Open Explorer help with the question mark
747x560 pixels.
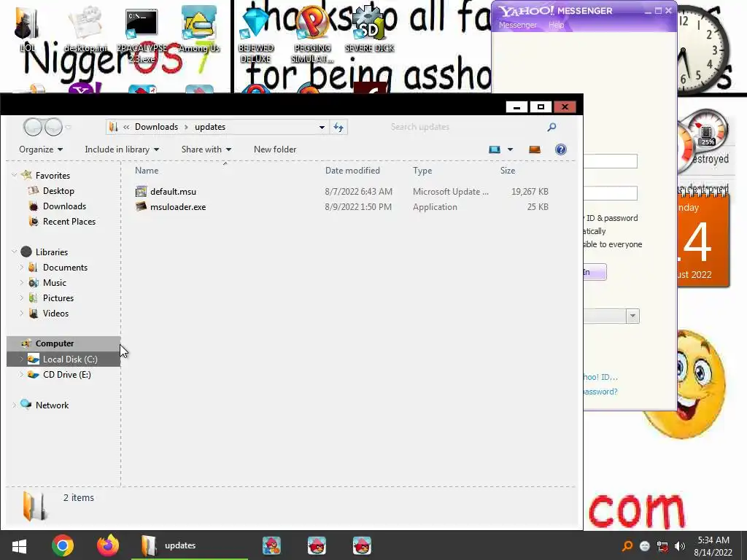click(x=561, y=149)
